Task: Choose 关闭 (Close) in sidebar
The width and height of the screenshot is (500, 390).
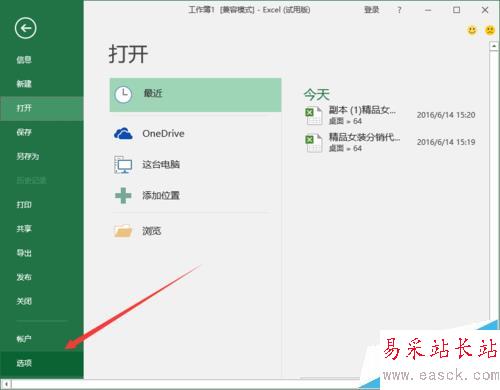Action: tap(24, 301)
